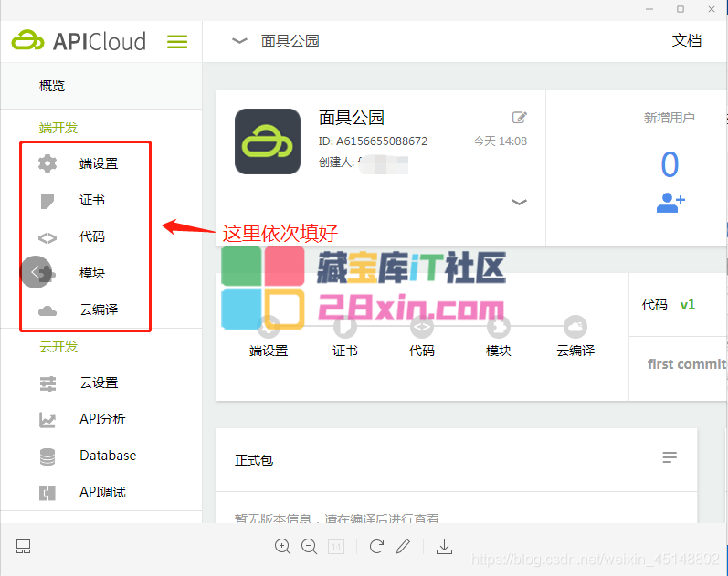Click the download icon in bottom toolbar
The width and height of the screenshot is (728, 576).
(444, 547)
